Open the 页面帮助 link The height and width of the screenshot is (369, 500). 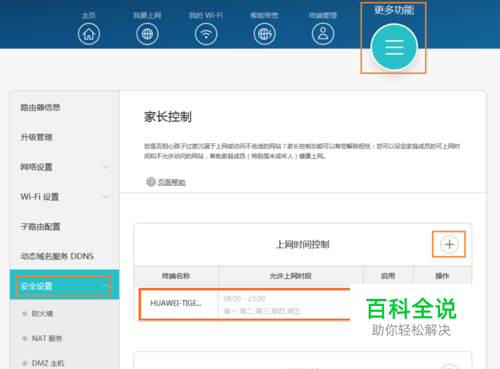171,182
